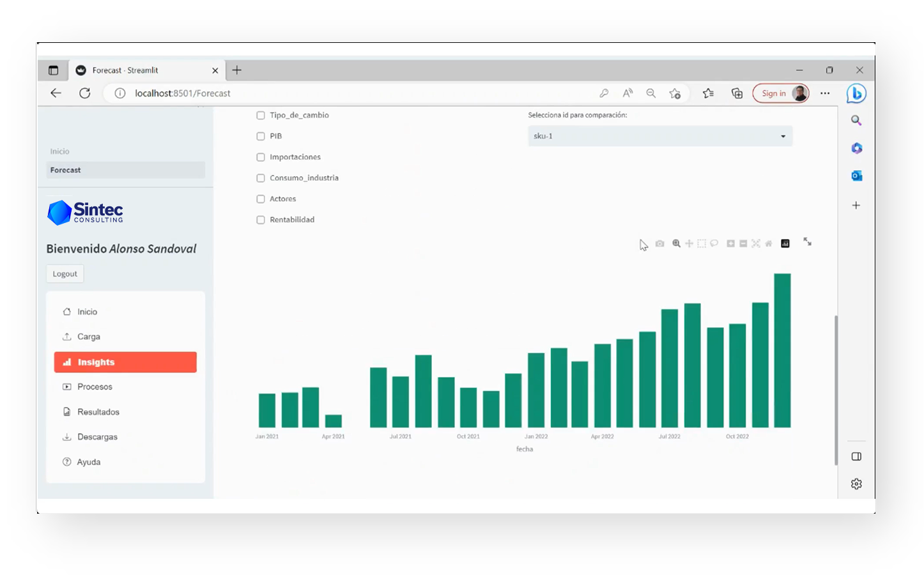
Task: Reset chart axes with home icon
Action: pos(769,243)
